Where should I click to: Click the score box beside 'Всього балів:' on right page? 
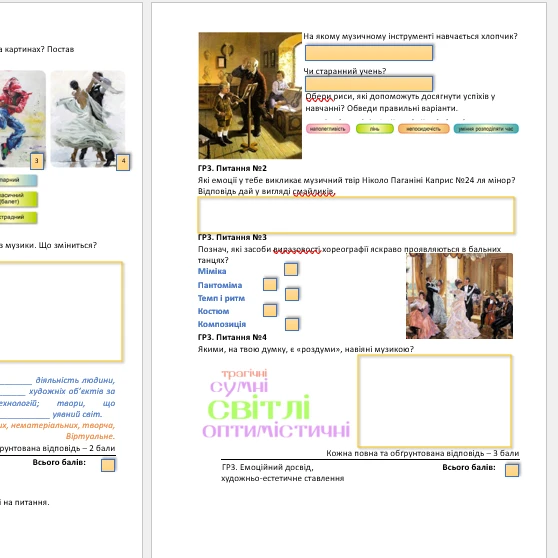pos(512,470)
